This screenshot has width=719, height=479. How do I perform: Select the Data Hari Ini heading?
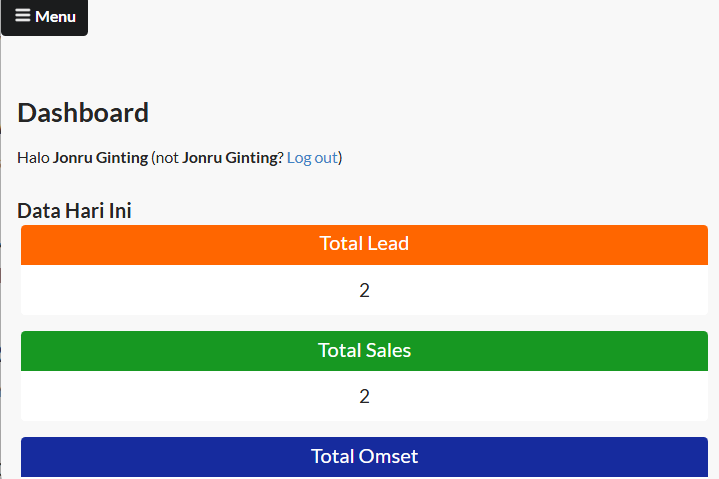[74, 211]
